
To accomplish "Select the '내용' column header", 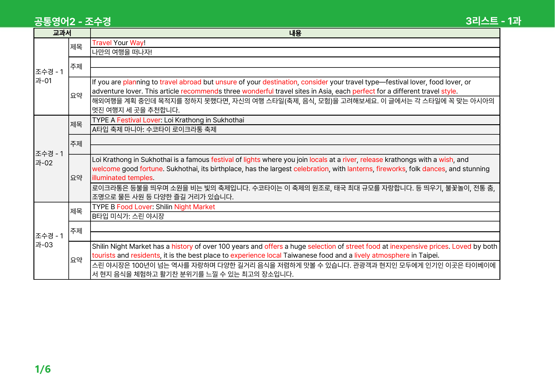I will point(295,33).
